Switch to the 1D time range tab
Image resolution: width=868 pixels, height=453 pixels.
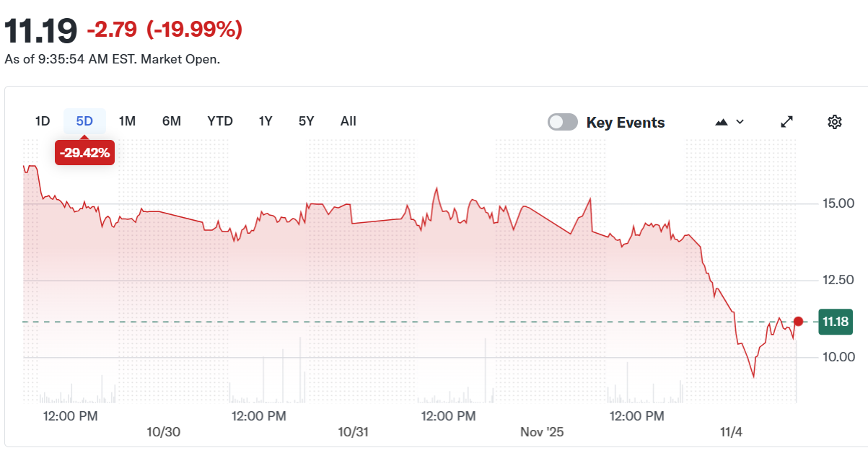(x=42, y=121)
